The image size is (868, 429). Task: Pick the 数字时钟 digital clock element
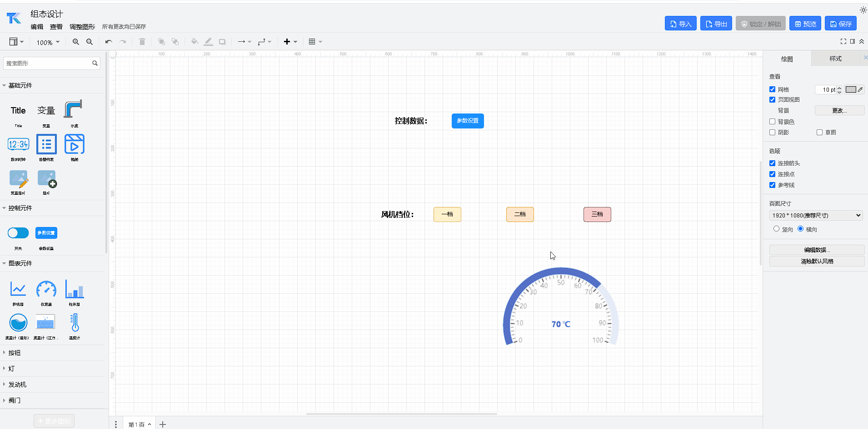(18, 144)
